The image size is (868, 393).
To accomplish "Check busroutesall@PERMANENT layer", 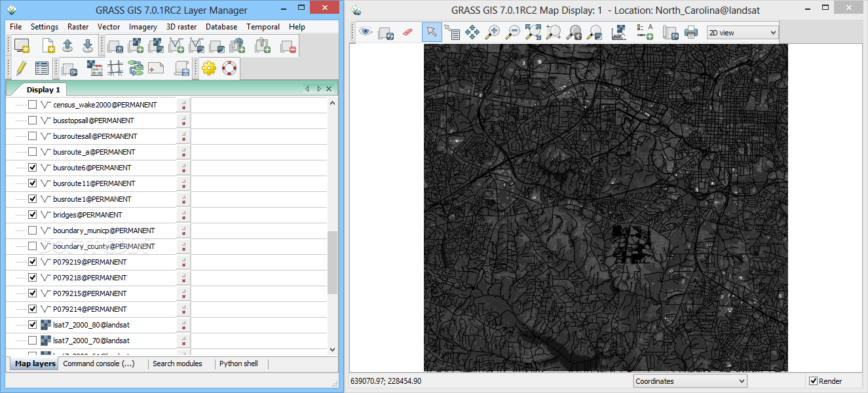I will (x=33, y=136).
